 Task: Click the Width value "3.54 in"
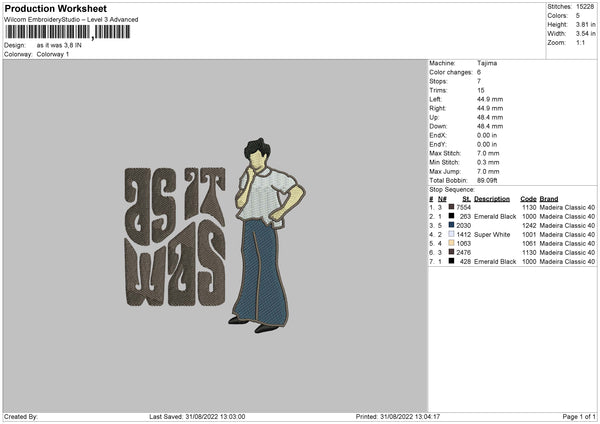click(585, 34)
